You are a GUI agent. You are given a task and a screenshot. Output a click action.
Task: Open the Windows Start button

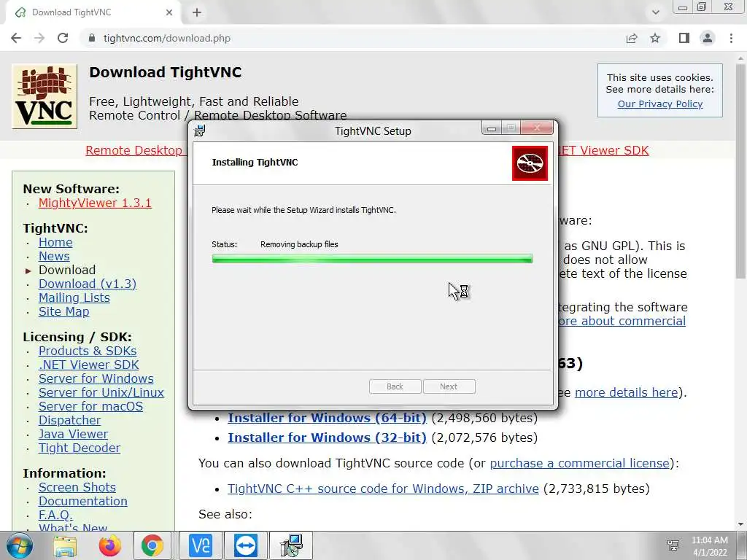pos(19,545)
